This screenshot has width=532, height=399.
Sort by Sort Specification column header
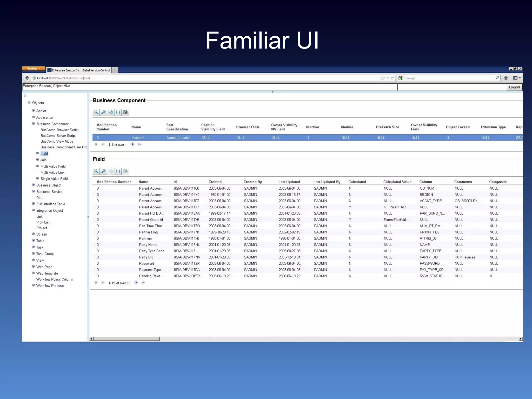177,127
